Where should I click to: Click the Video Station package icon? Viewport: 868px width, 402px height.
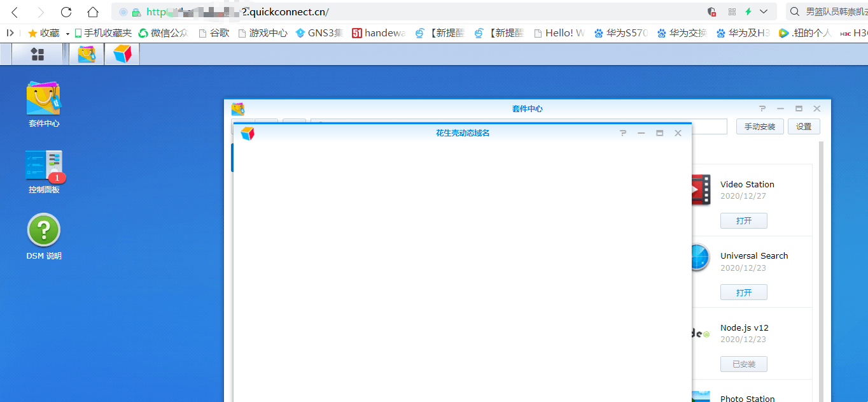[701, 190]
